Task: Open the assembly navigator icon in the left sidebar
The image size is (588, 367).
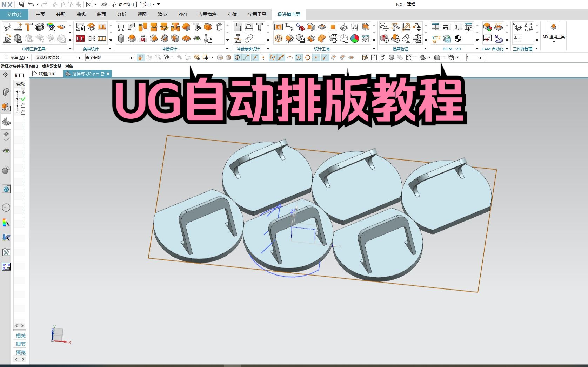Action: click(6, 92)
